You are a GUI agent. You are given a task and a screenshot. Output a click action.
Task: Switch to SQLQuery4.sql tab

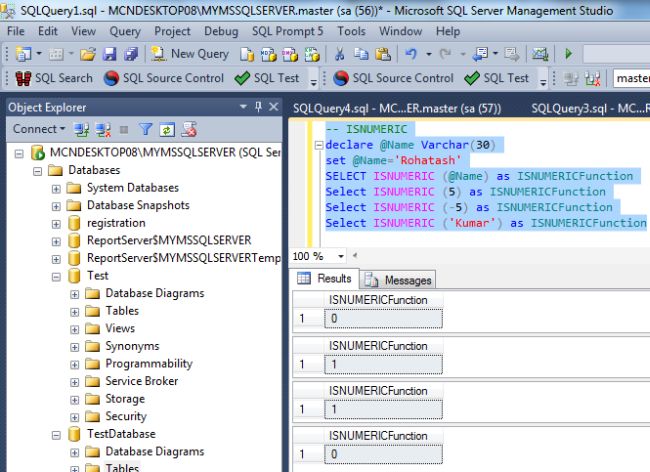[397, 109]
